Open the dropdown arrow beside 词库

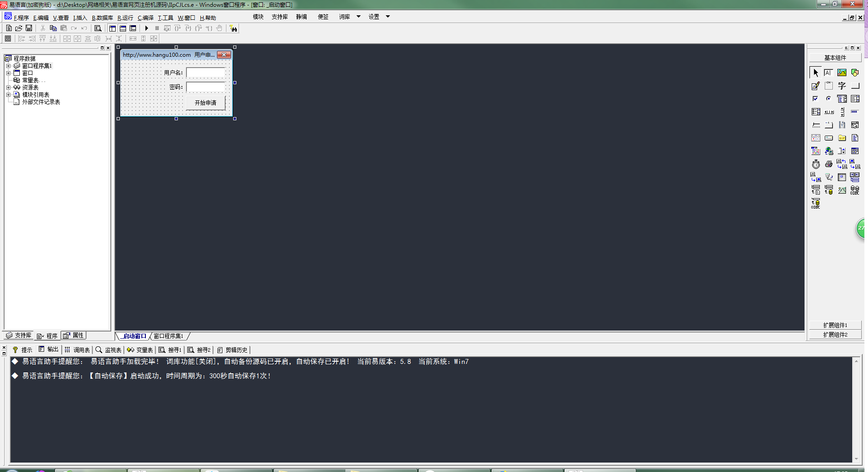pyautogui.click(x=358, y=17)
